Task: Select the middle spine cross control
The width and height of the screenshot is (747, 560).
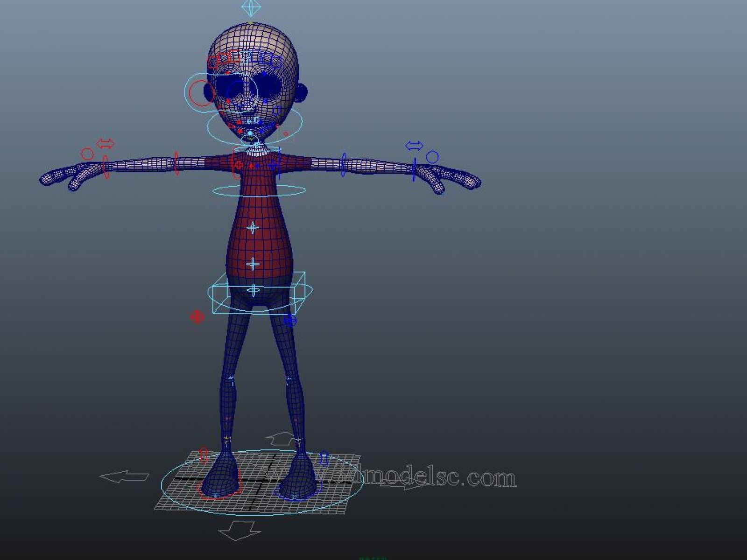Action: pos(253,264)
